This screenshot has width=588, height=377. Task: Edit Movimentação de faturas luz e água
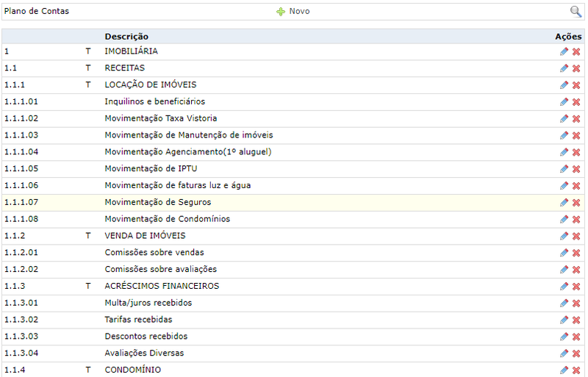tap(564, 186)
